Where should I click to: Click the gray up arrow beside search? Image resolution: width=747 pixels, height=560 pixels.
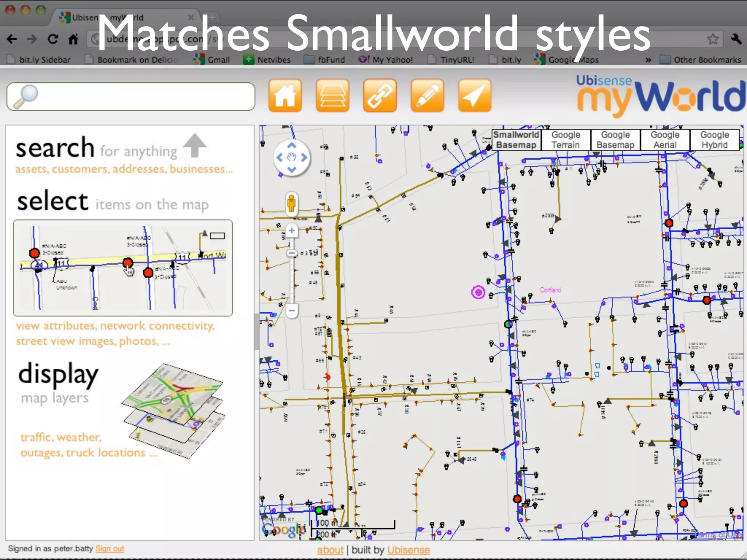(x=195, y=145)
